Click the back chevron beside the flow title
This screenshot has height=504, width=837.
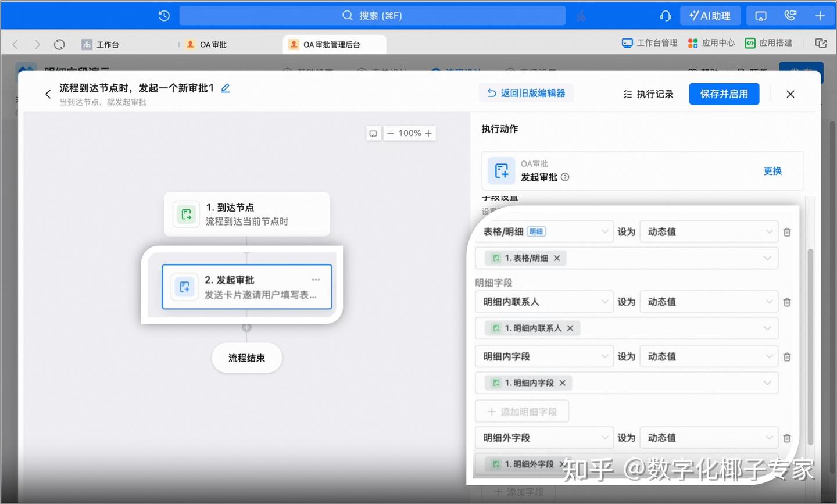[48, 94]
